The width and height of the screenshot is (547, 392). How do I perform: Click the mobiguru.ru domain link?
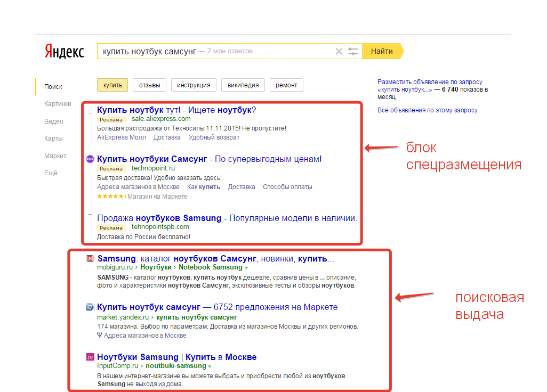(115, 267)
